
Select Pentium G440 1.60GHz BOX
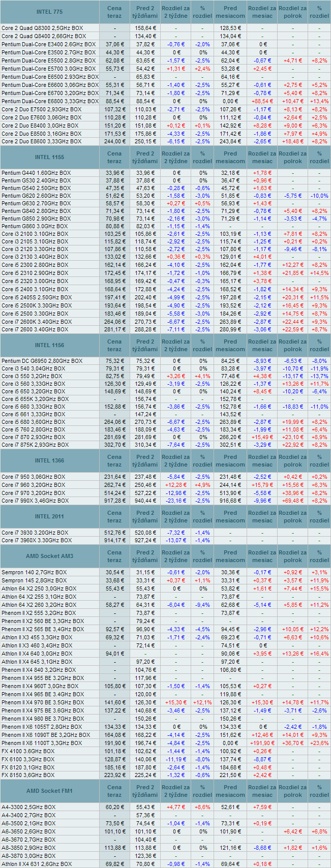[36, 173]
